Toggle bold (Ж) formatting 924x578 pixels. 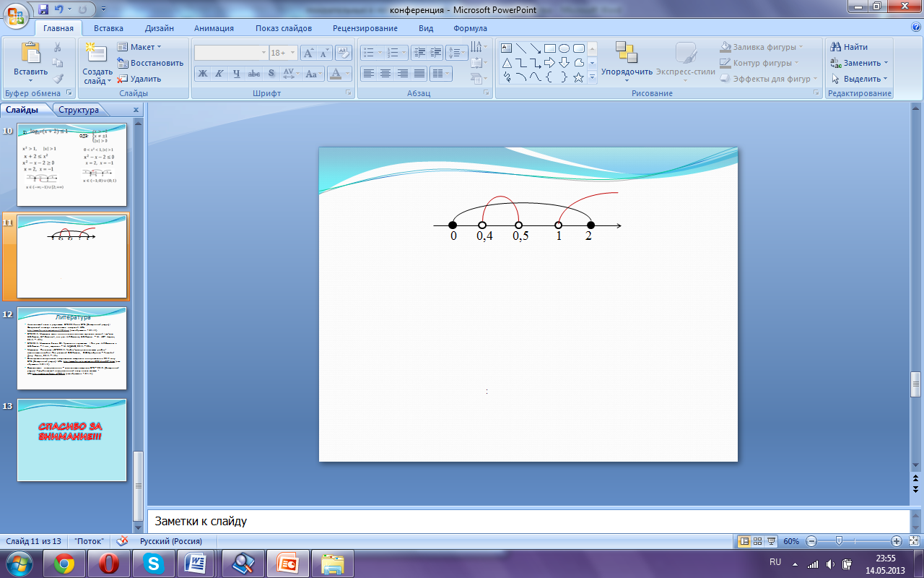203,74
